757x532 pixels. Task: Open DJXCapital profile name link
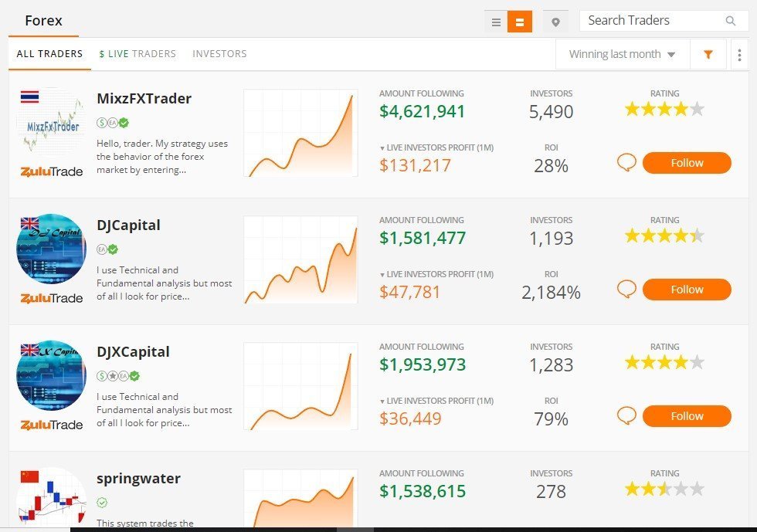(133, 352)
